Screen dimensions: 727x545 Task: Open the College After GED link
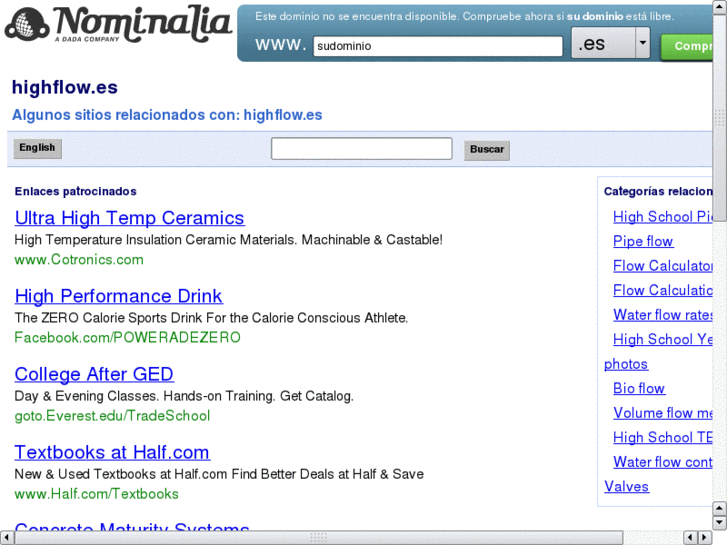point(94,374)
